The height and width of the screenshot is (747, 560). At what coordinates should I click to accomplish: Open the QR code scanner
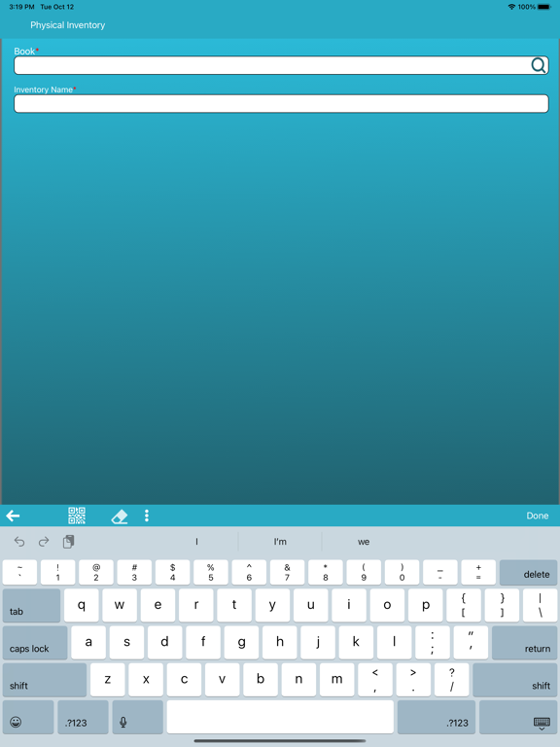(x=77, y=516)
